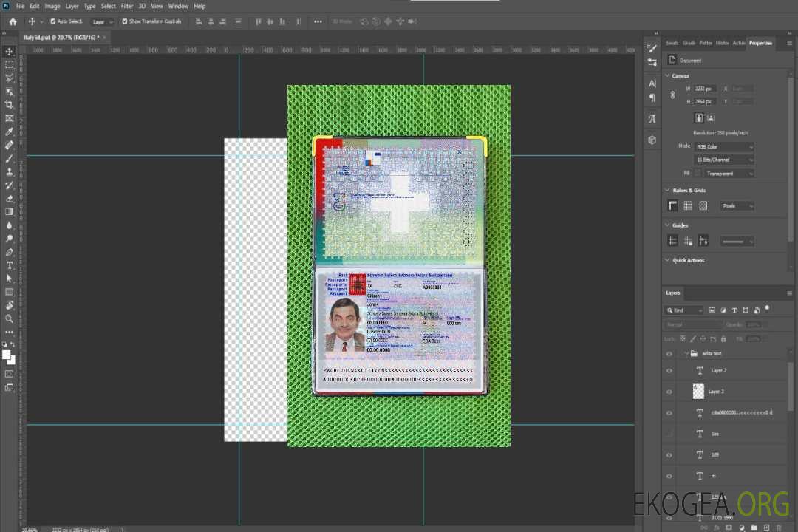Click the lock all padlock icon
Image resolution: width=798 pixels, height=532 pixels.
(723, 338)
